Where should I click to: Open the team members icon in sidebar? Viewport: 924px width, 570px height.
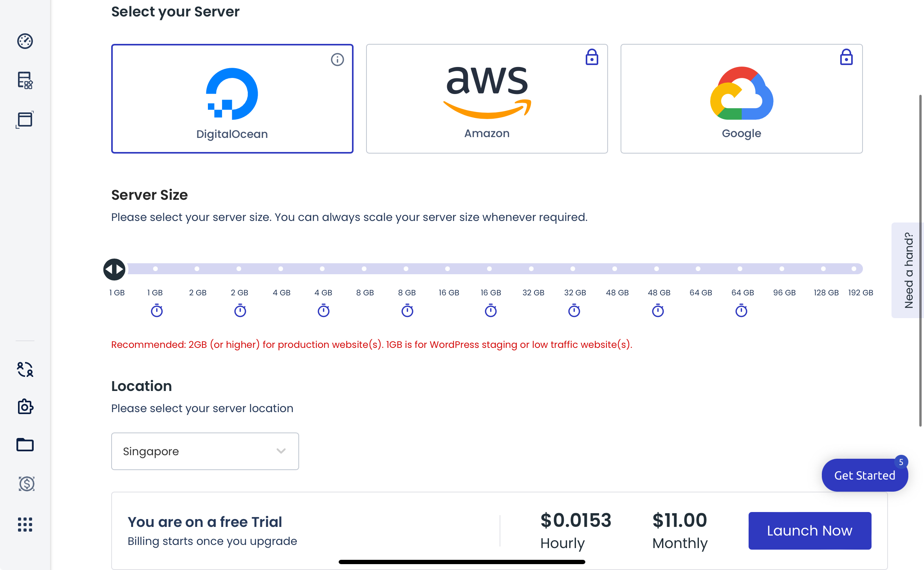25,369
